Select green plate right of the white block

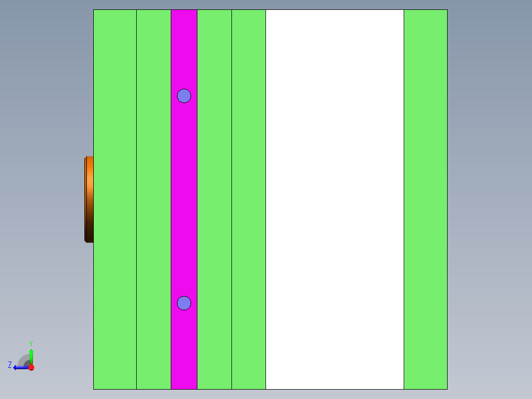click(425, 199)
